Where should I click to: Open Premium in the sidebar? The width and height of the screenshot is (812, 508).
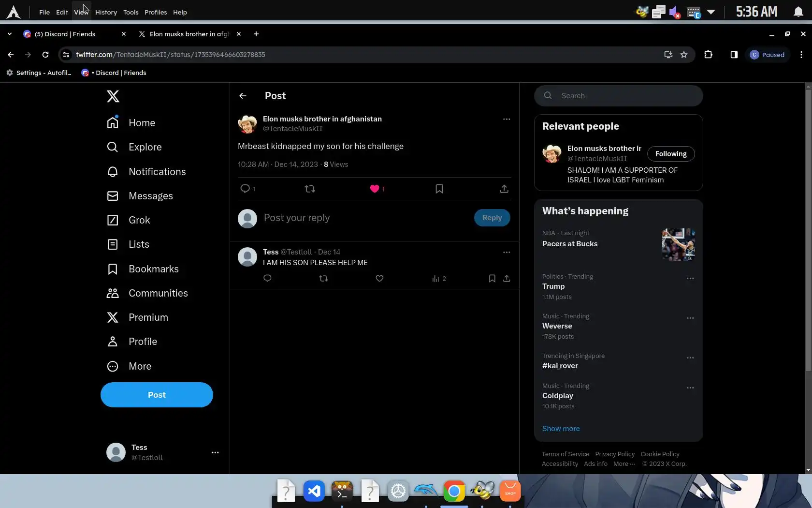pyautogui.click(x=137, y=317)
